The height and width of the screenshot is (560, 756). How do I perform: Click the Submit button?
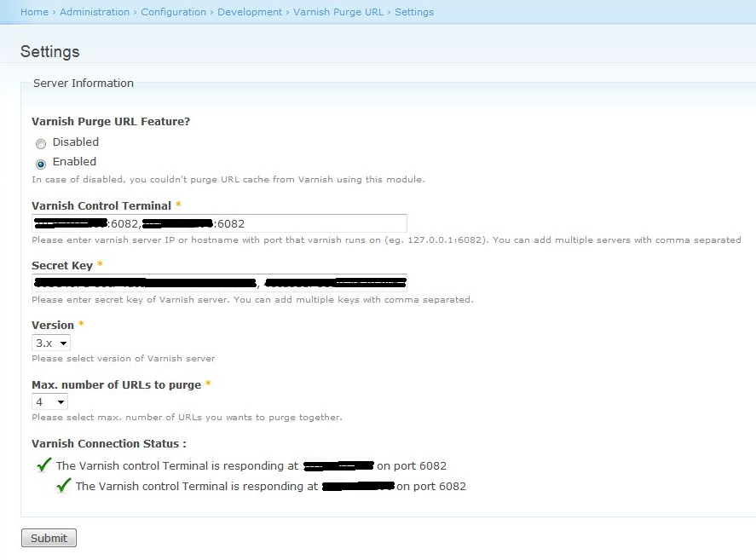(49, 538)
